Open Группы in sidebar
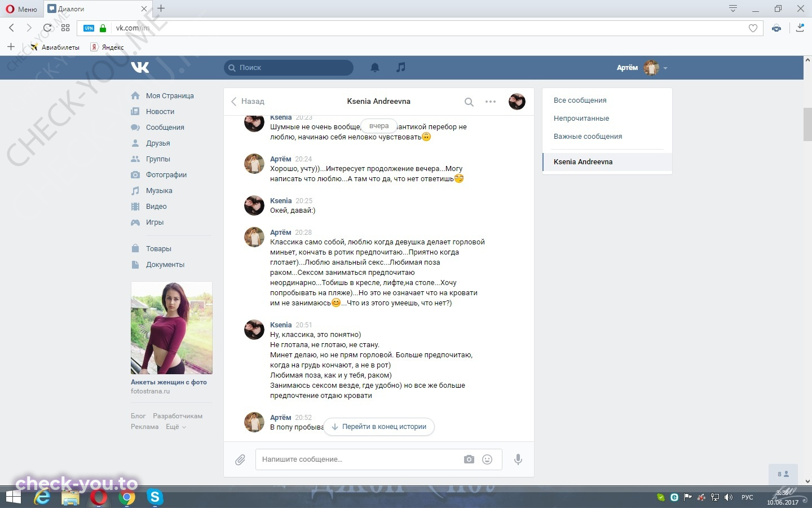The height and width of the screenshot is (508, 812). (x=158, y=159)
